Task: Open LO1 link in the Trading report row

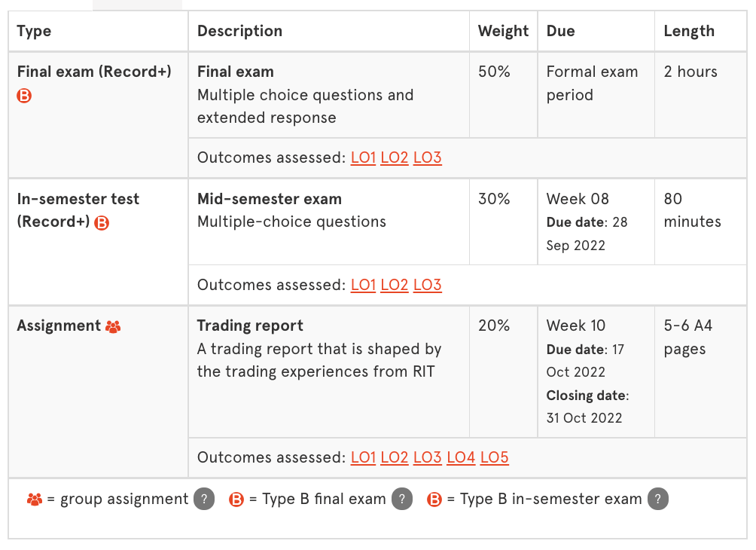Action: coord(363,457)
